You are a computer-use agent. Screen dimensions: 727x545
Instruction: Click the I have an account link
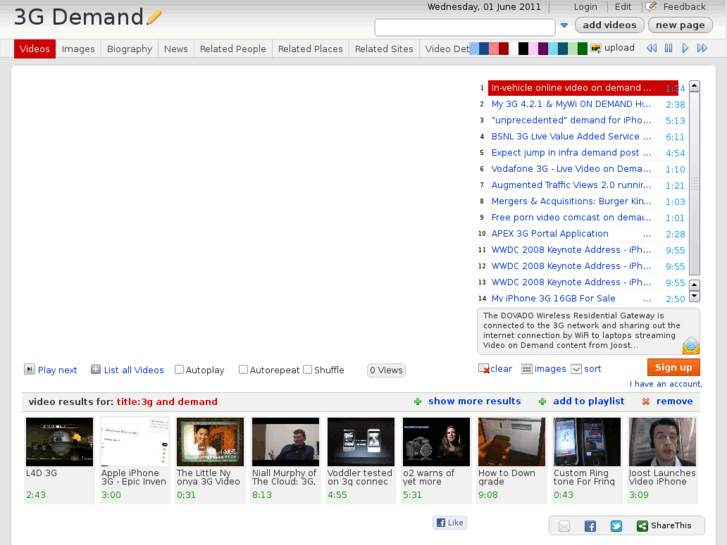pos(665,384)
